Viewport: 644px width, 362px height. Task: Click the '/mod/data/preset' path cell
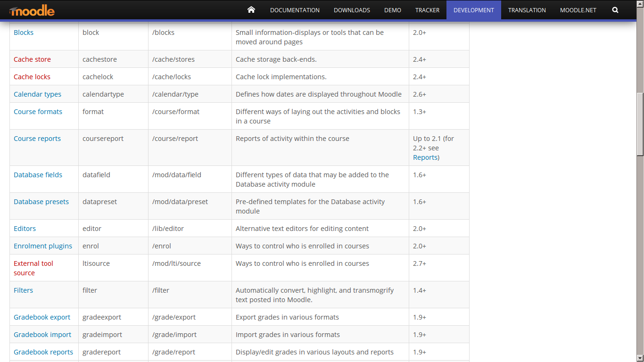point(190,206)
